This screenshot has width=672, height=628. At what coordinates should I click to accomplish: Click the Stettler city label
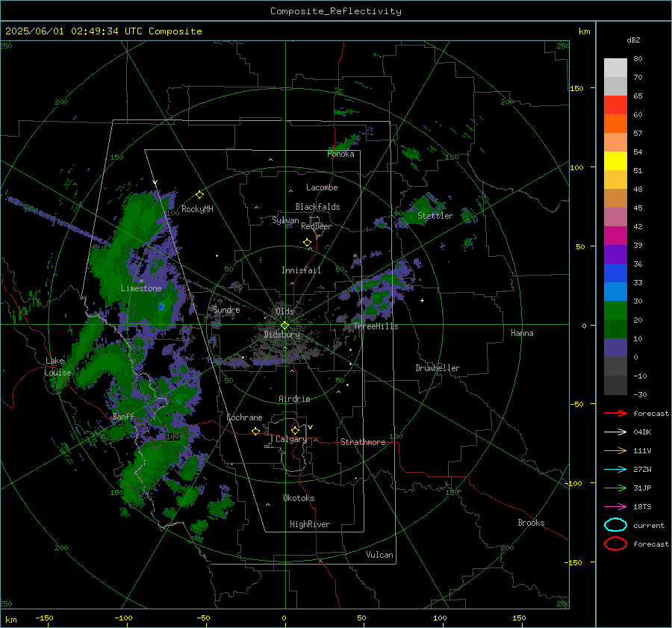pos(435,216)
